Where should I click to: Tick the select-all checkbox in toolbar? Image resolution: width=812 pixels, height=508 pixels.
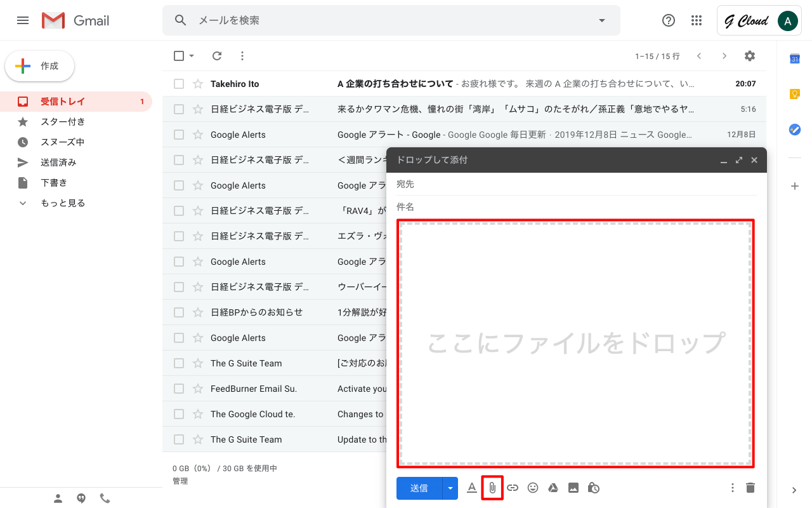click(x=179, y=56)
